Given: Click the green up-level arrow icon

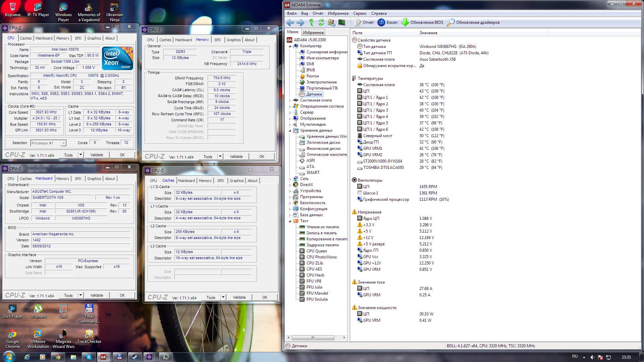Looking at the screenshot, I should (x=311, y=22).
